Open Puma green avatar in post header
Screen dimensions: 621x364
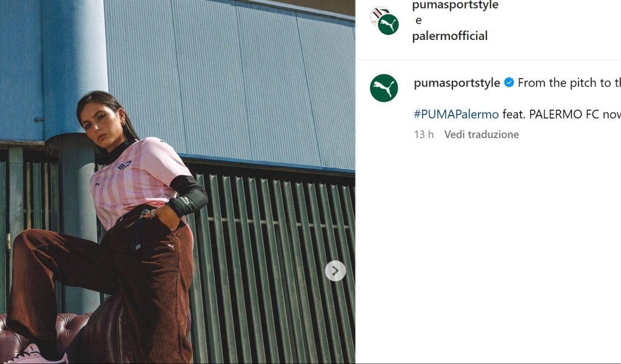point(388,25)
